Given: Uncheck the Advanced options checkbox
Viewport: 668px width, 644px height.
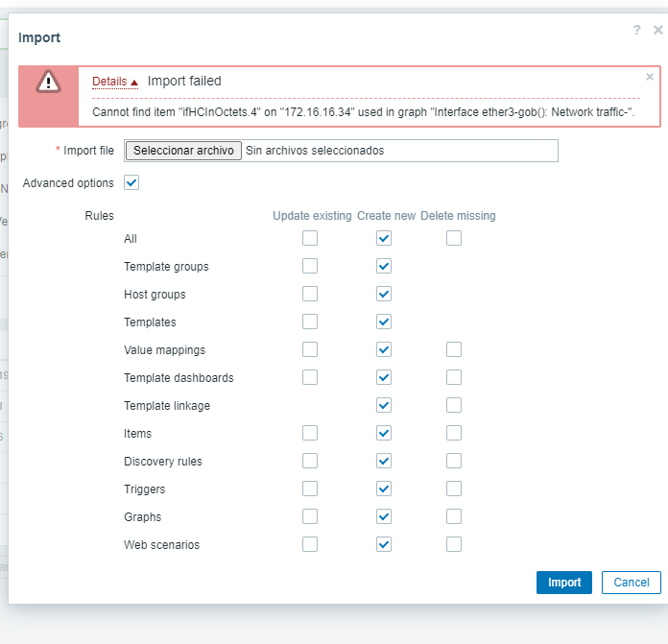Looking at the screenshot, I should click(131, 182).
